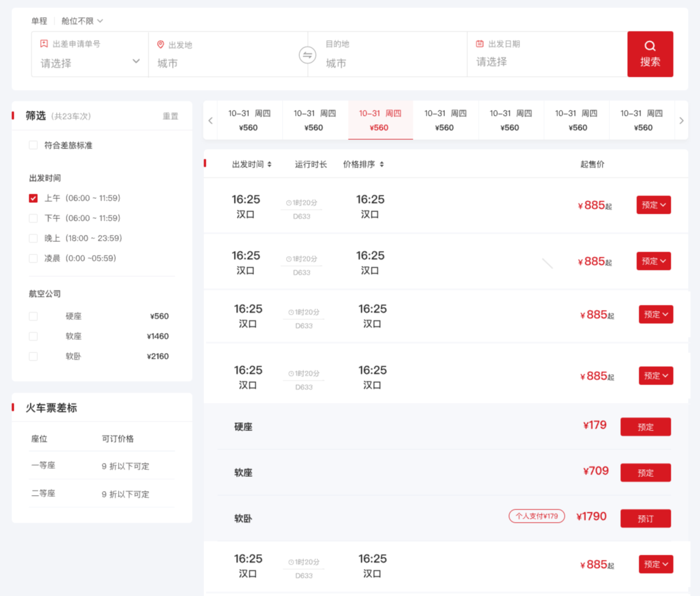700x596 pixels.
Task: Select the last 10-31 周四 date tab
Action: pyautogui.click(x=642, y=120)
